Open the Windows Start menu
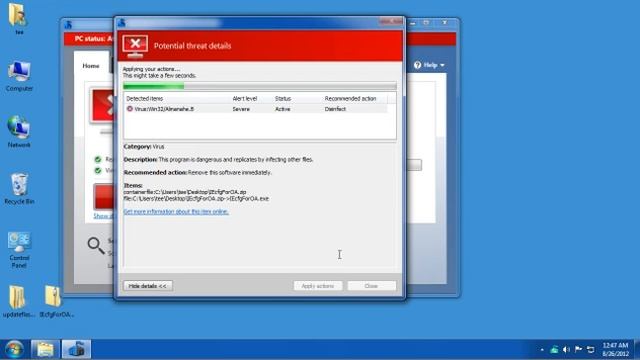Image resolution: width=640 pixels, height=360 pixels. 14,350
